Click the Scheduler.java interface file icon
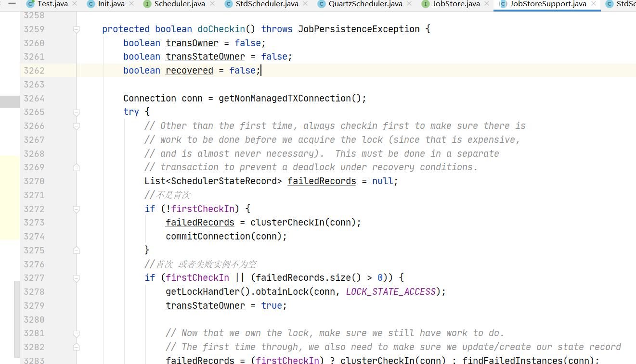Viewport: 636px width, 364px height. [x=147, y=4]
